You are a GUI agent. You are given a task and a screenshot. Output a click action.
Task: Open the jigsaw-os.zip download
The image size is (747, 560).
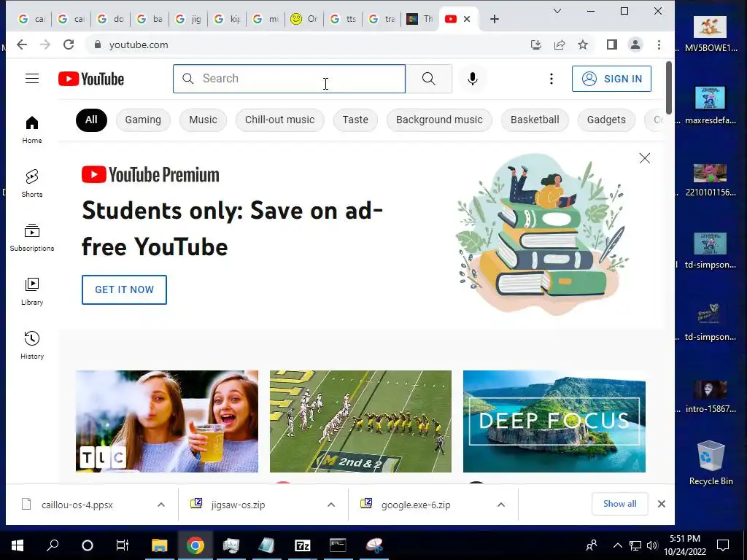237,505
